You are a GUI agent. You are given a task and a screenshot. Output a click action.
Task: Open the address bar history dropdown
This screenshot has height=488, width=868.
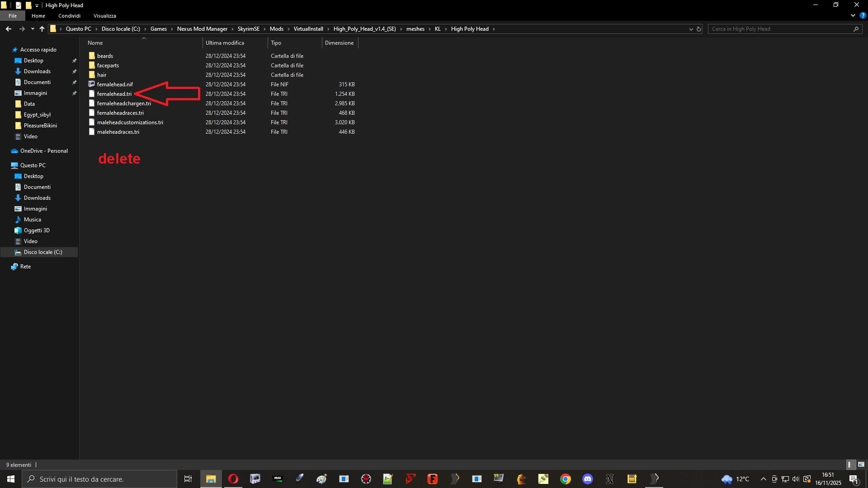point(691,29)
